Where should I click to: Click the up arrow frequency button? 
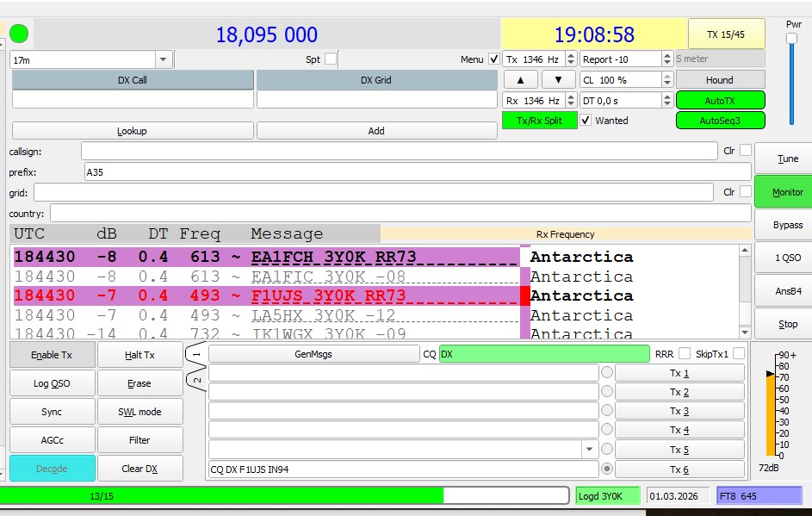coord(520,80)
